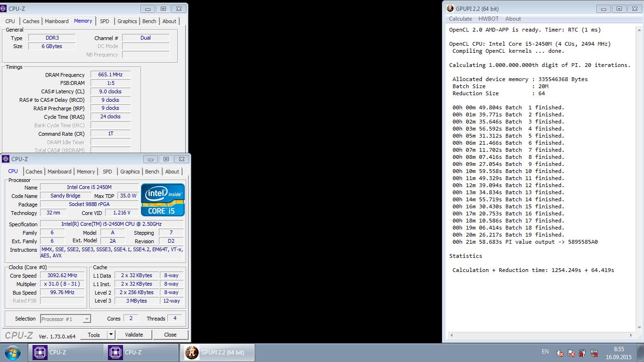Switch to SPD tab in lower CPU-Z

107,172
